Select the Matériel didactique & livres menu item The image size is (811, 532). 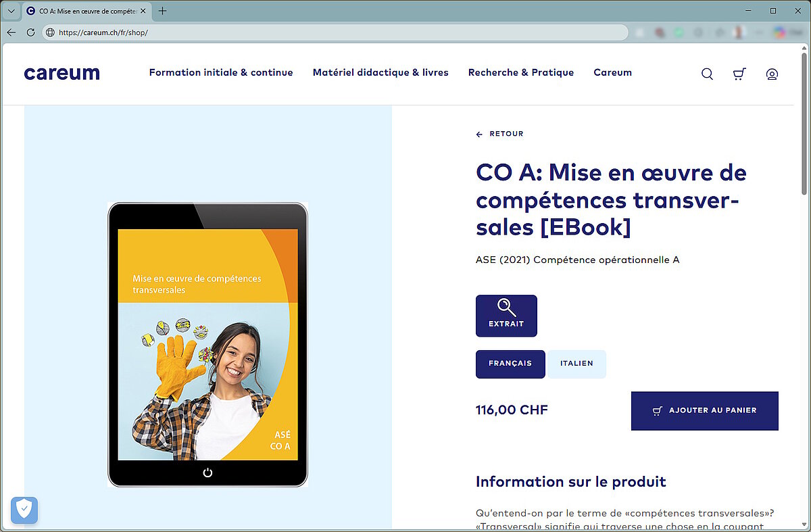coord(380,72)
